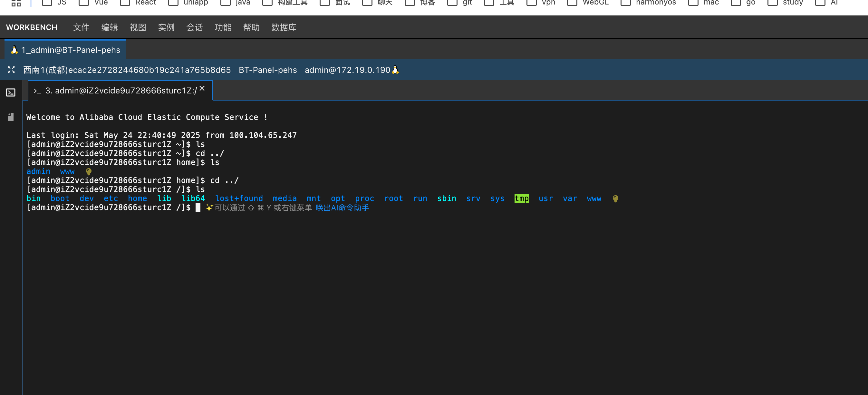Screen dimensions: 868x395
Task: Click the media directory name
Action: point(285,198)
